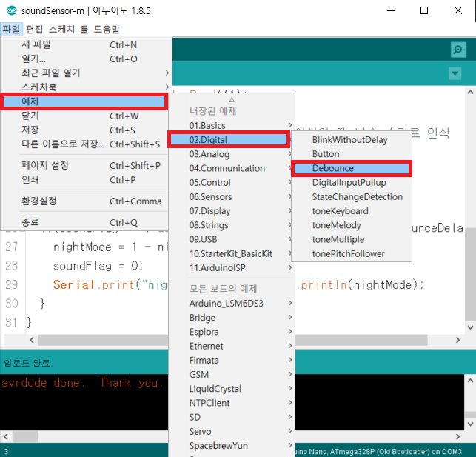
Task: Choose 다른 이름으로 저장... entry
Action: click(85, 144)
